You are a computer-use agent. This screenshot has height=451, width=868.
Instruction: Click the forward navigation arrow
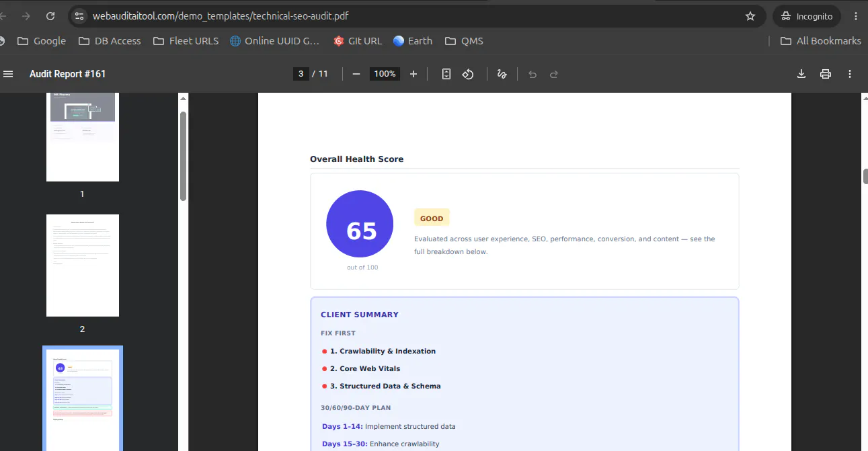[x=26, y=16]
